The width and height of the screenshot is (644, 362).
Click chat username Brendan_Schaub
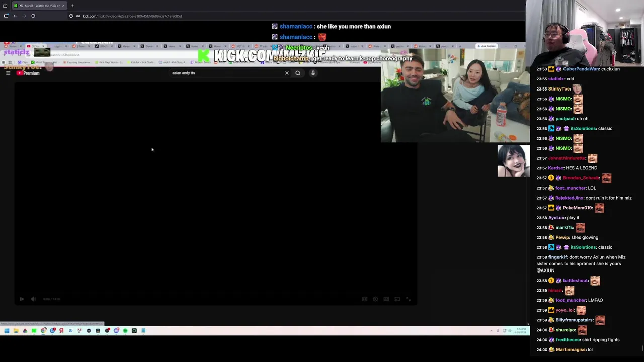581,178
